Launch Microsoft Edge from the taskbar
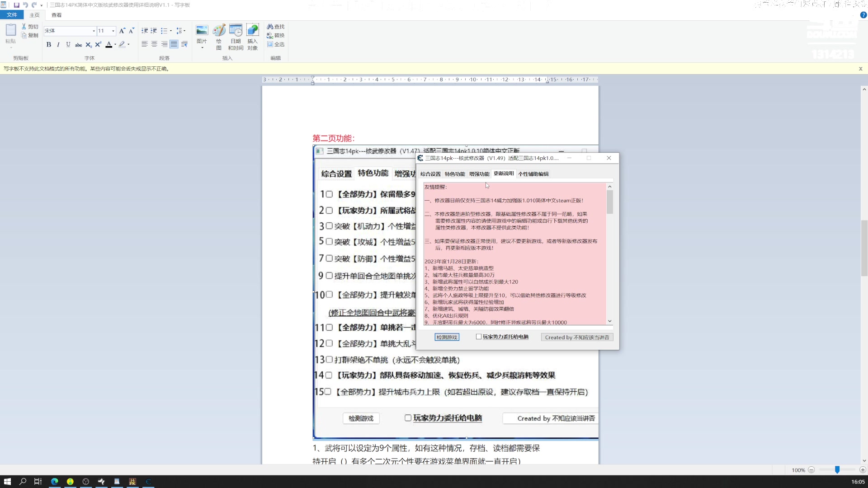Screen dimensions: 868x488 tap(55, 482)
